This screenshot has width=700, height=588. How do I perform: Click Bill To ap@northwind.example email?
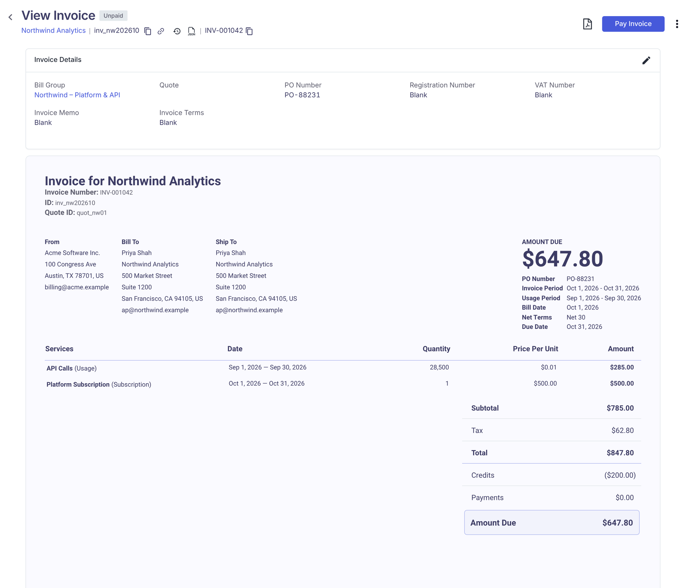pyautogui.click(x=155, y=310)
